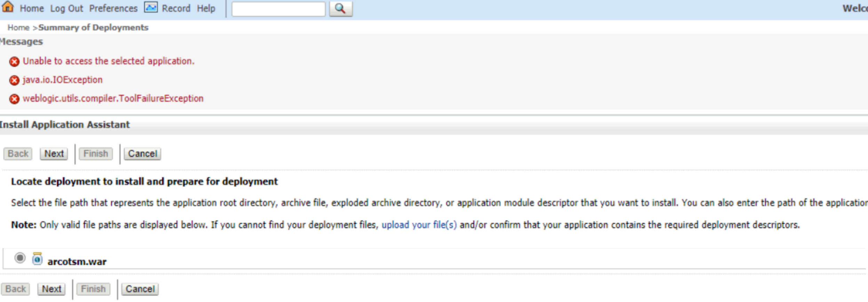The width and height of the screenshot is (868, 302).
Task: Click error icon beside ToolFailureException message
Action: click(x=14, y=99)
